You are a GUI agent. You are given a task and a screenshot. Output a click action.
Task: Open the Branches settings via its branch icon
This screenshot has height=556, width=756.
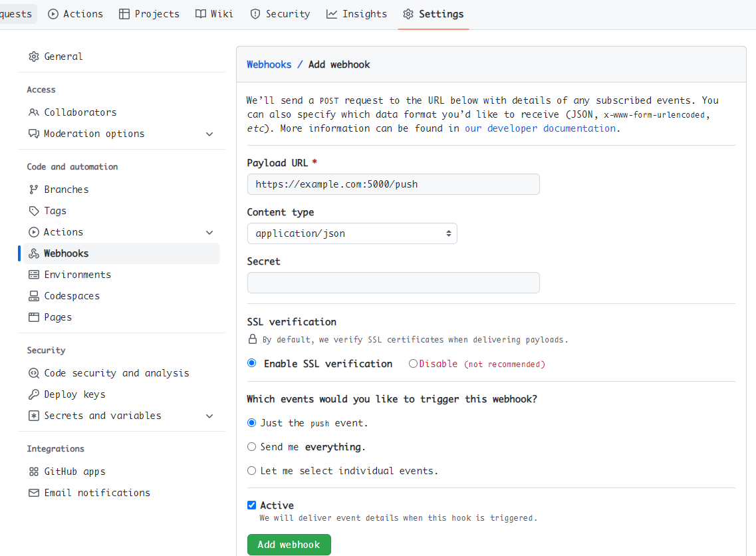(x=32, y=189)
